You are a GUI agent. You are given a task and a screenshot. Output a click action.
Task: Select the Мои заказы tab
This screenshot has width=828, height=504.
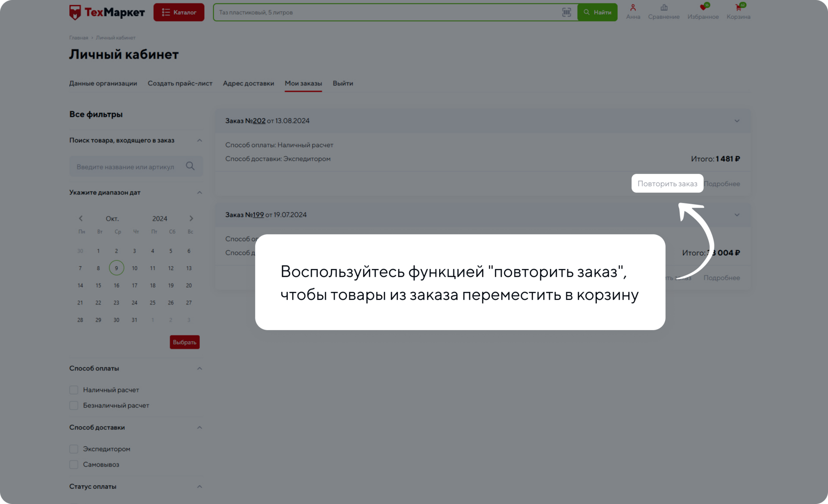303,83
